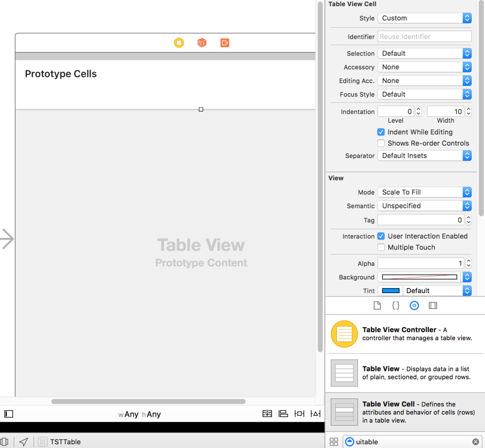Viewport: 485px width, 448px height.
Task: Click the prototype cell resize handle
Action: click(x=201, y=109)
